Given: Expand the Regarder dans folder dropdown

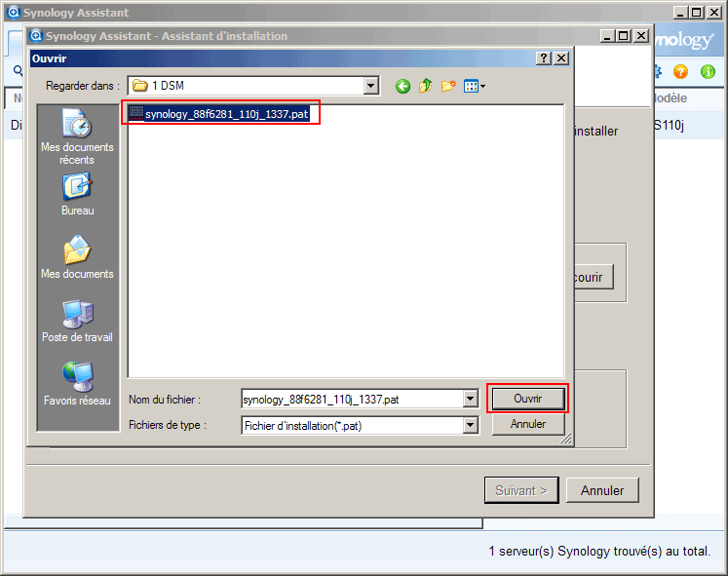Looking at the screenshot, I should pos(370,86).
